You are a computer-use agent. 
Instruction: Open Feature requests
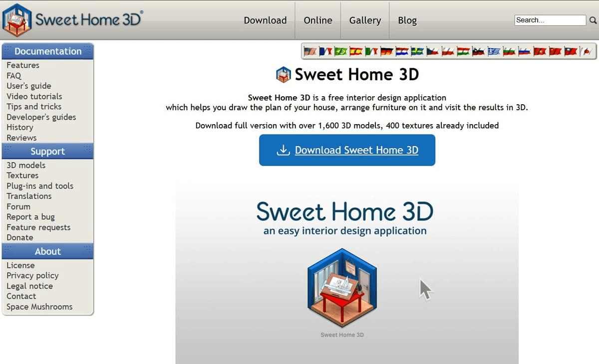click(x=38, y=227)
